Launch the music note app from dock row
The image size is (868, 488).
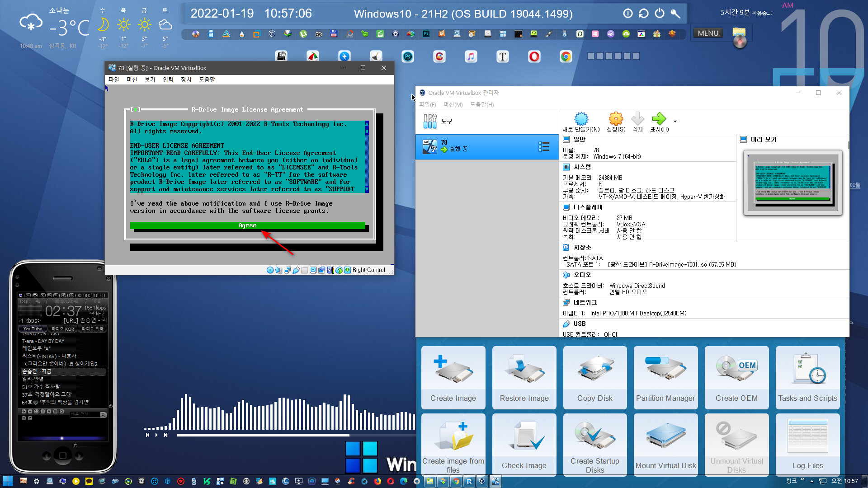[471, 56]
